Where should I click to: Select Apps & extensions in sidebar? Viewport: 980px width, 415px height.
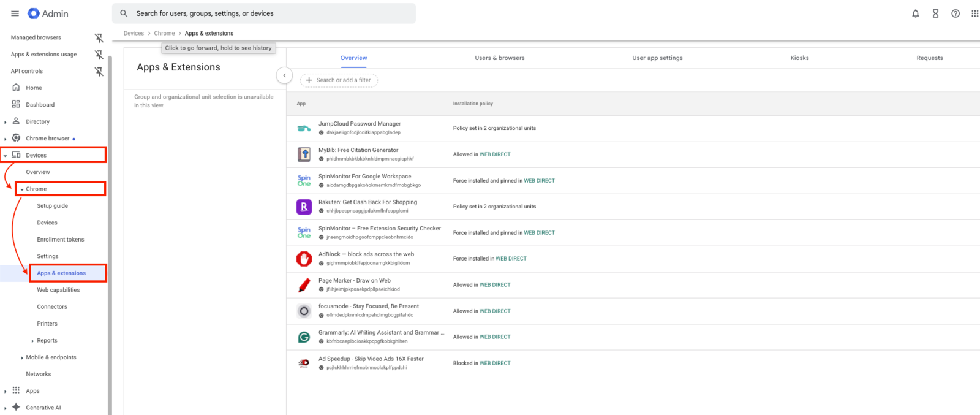pos(61,273)
